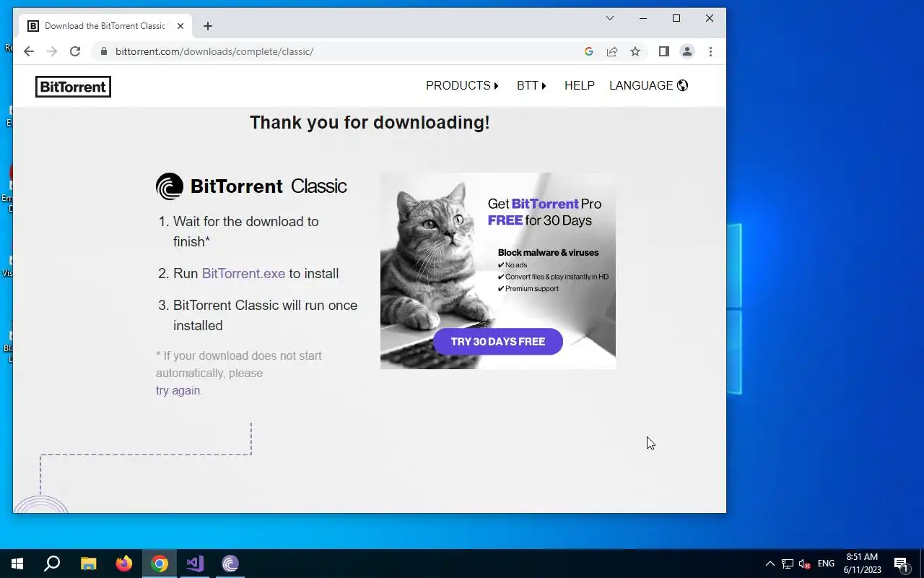Go back with the browser back arrow
Image resolution: width=924 pixels, height=578 pixels.
[29, 51]
